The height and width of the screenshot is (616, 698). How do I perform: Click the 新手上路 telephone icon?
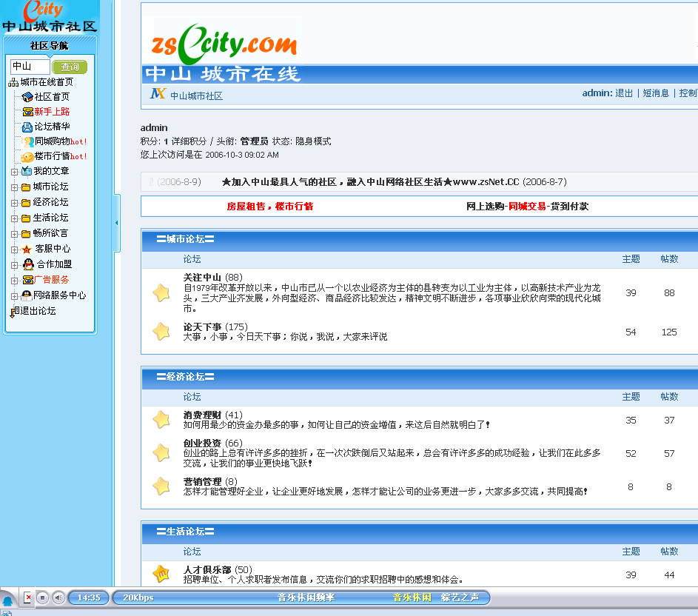coord(27,112)
